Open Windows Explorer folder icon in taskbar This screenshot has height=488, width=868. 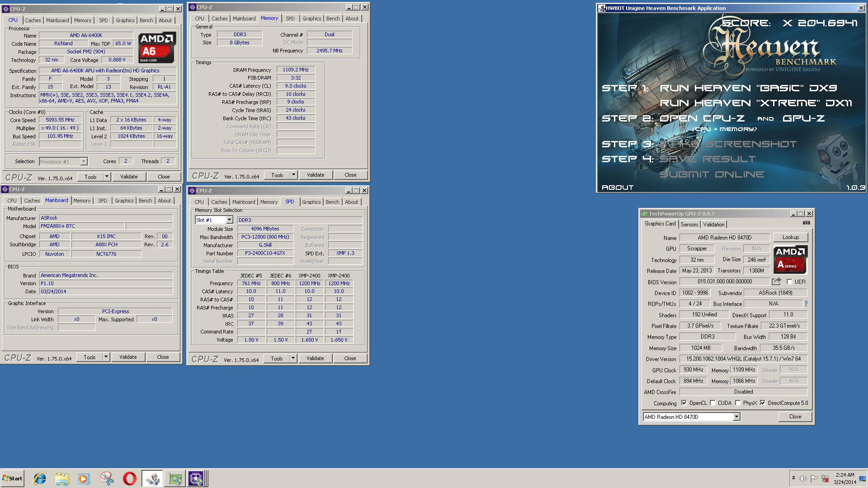click(x=62, y=479)
